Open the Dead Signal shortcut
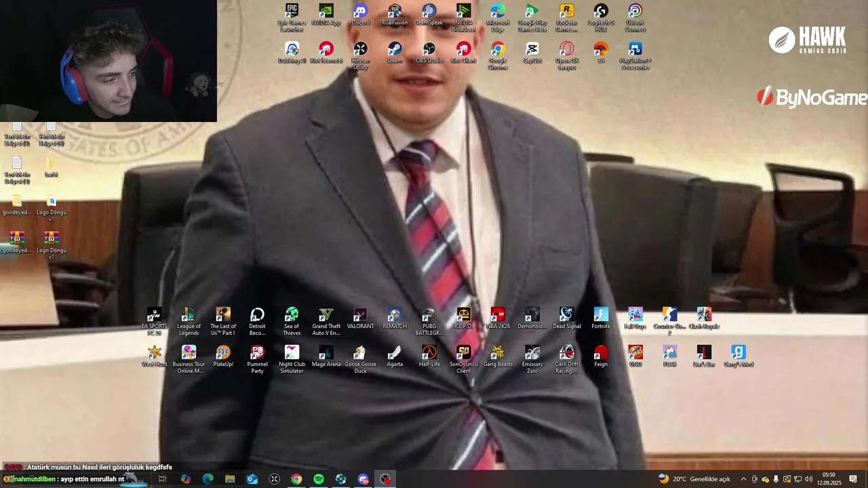This screenshot has height=488, width=868. click(x=566, y=319)
